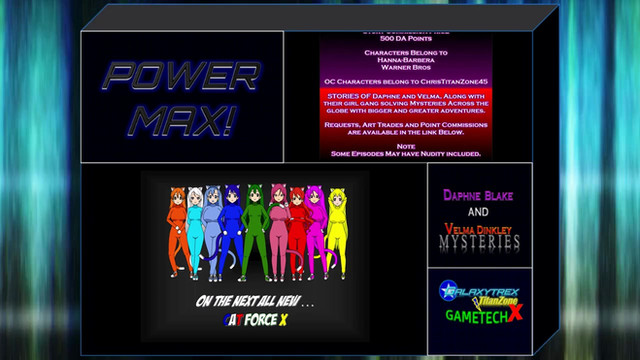Click the '500 DA Points' line
640x360 pixels.
pyautogui.click(x=406, y=38)
